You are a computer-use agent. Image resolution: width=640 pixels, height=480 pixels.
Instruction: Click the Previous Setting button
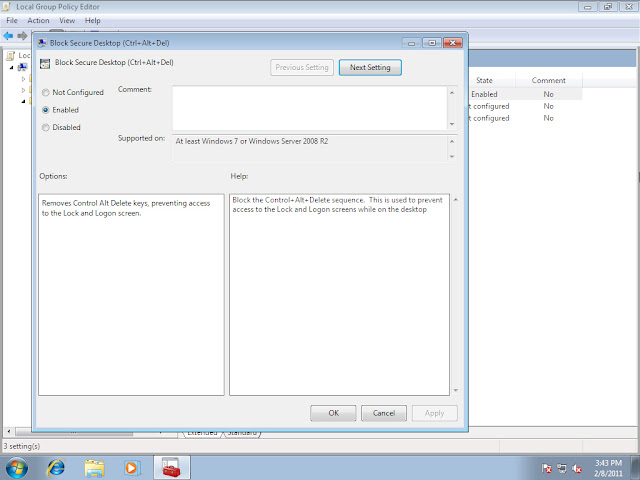click(302, 67)
